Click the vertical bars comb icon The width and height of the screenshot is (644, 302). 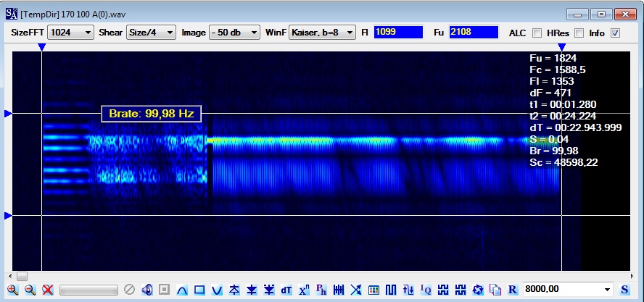click(x=339, y=290)
